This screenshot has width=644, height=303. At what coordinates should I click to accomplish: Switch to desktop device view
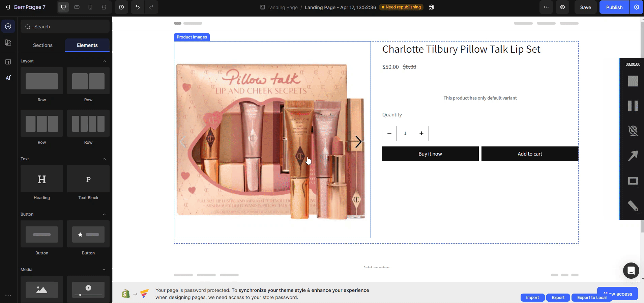click(x=63, y=7)
